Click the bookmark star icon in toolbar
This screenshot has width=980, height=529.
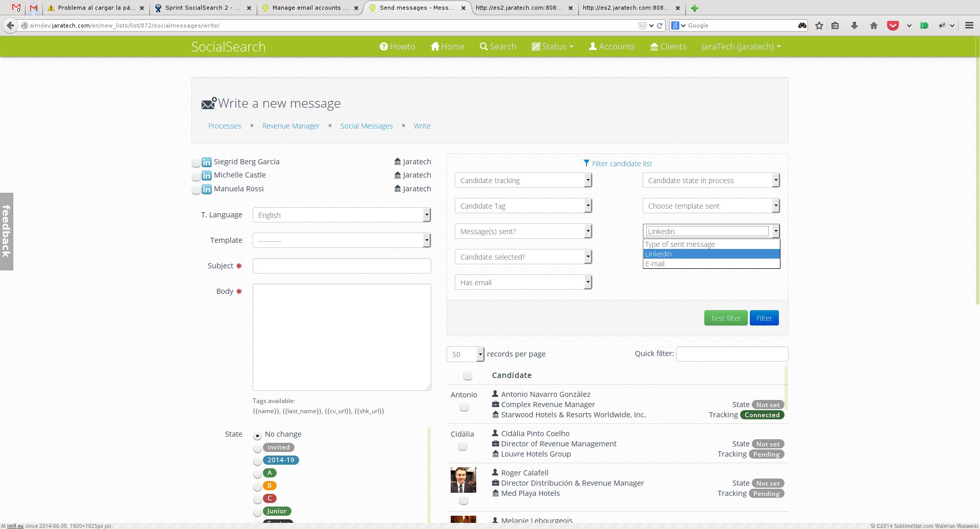819,26
